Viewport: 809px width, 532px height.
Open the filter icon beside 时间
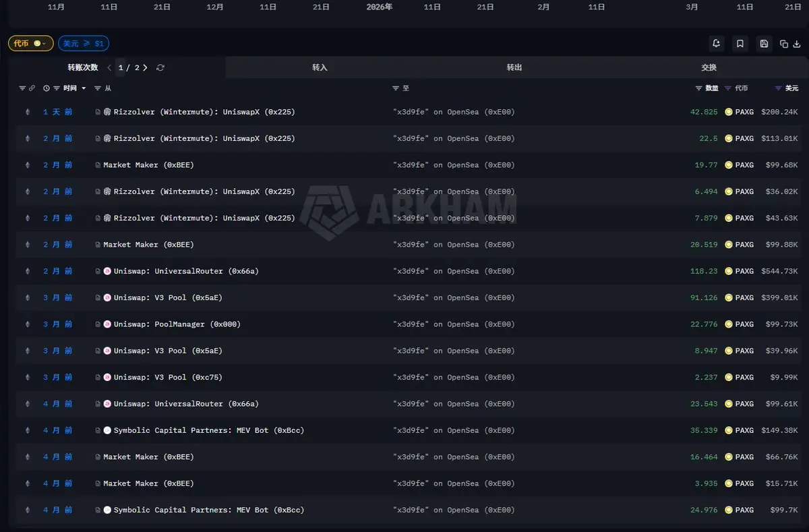[57, 88]
